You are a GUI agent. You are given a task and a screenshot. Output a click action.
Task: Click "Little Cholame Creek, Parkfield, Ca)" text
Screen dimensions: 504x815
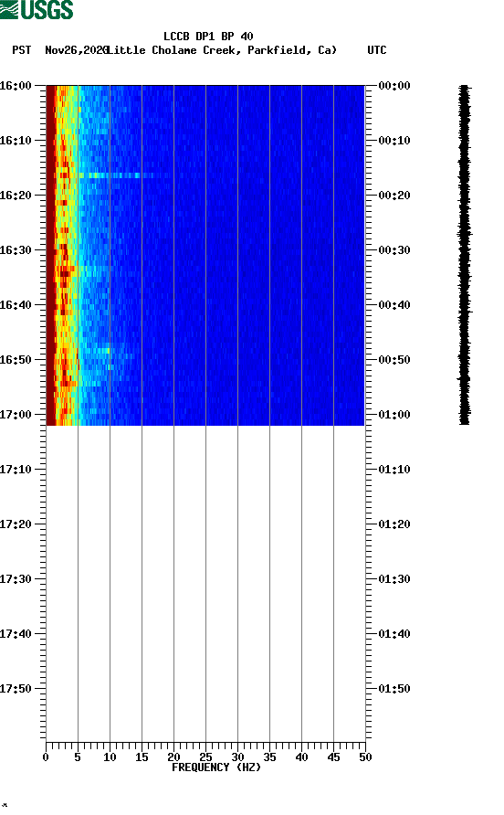(222, 50)
